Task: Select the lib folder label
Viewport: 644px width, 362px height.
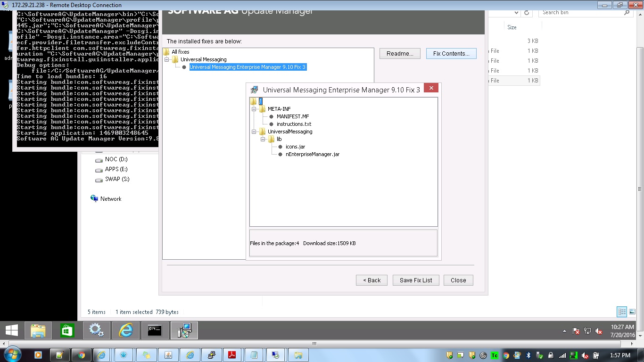Action: 279,139
